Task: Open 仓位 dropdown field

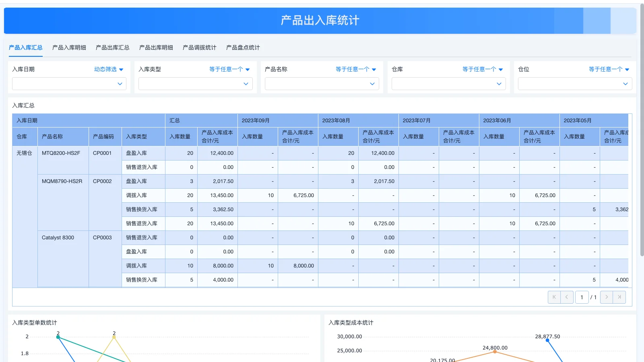Action: 575,84
